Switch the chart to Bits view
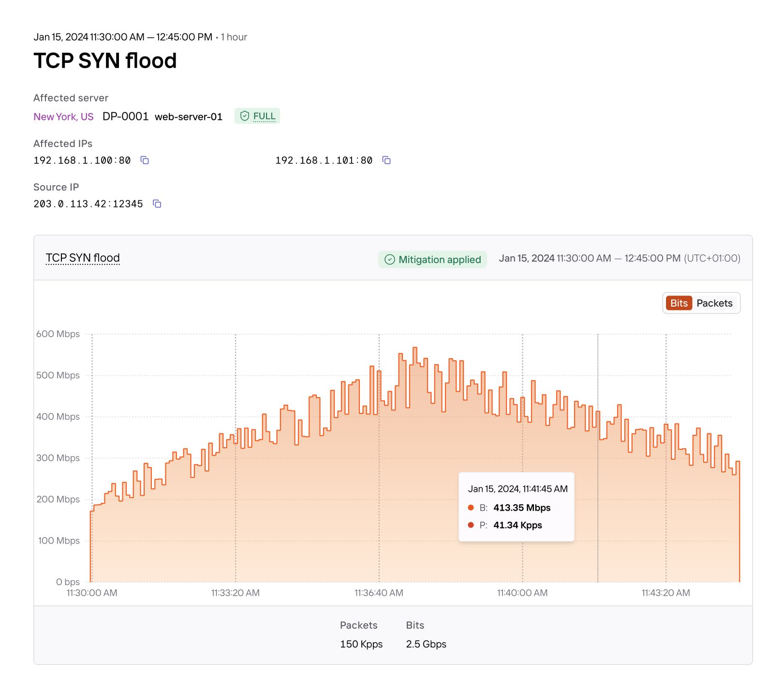The image size is (784, 692). point(679,303)
